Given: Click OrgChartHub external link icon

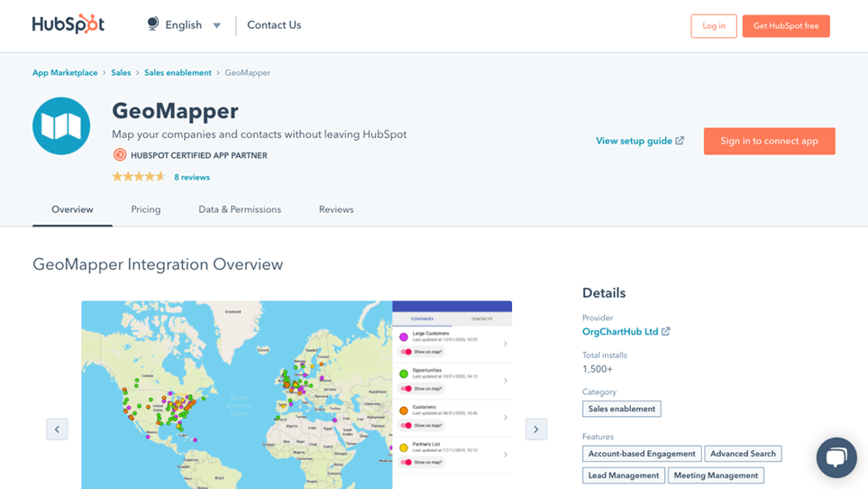Looking at the screenshot, I should (666, 331).
